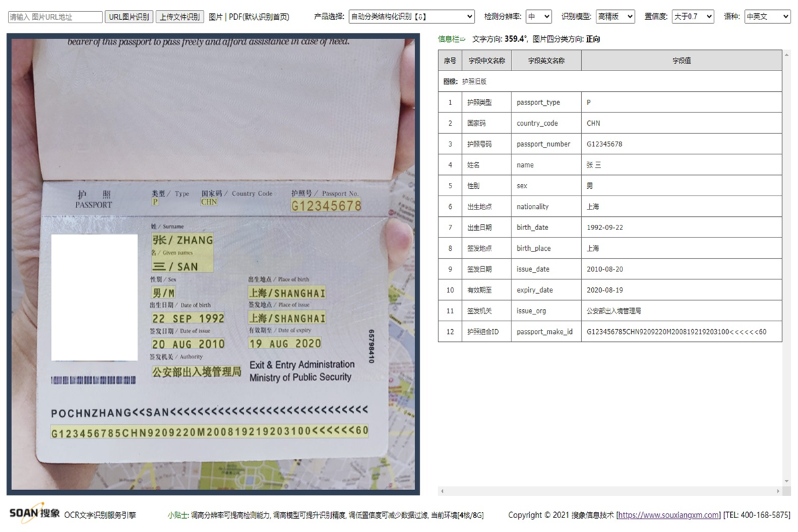Click the vertical scrollbar up arrow
Screen dimensions: 798x532
[x=787, y=55]
